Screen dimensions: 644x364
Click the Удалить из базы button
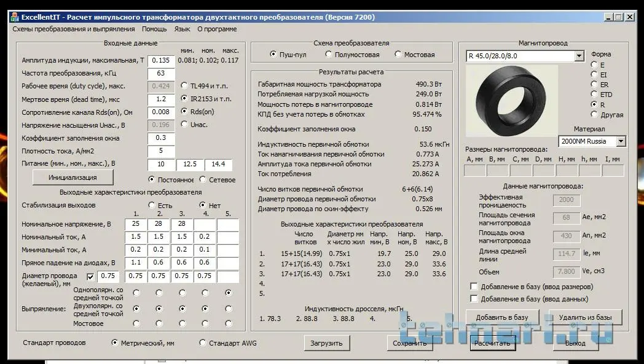[585, 317]
